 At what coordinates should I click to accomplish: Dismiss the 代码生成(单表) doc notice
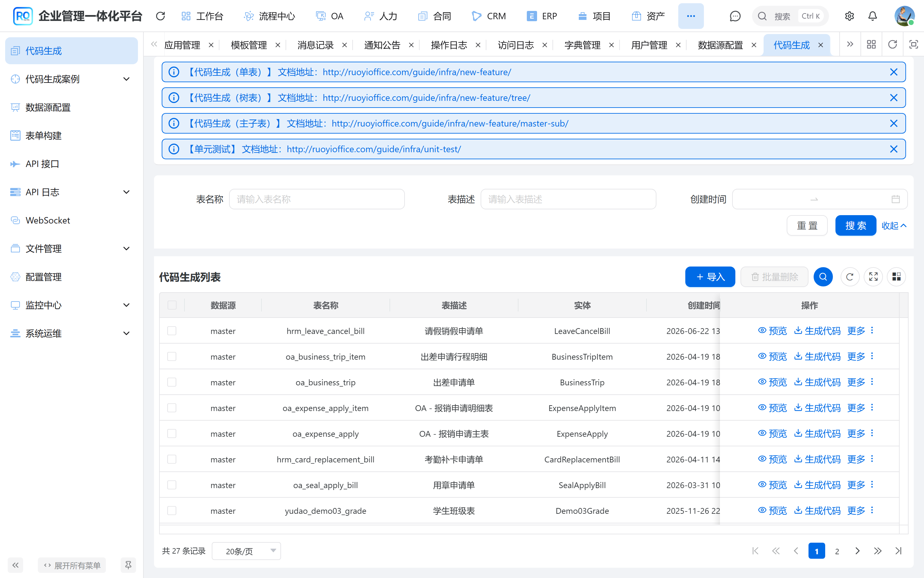pos(894,72)
